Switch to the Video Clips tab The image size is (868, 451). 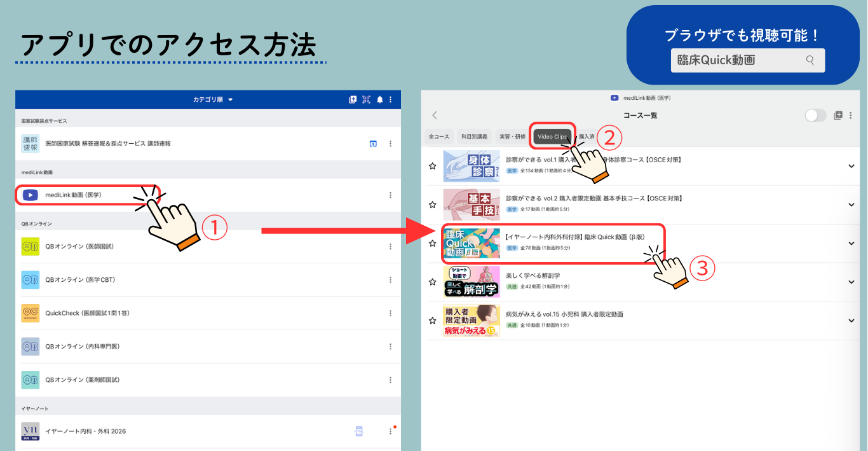click(x=552, y=137)
